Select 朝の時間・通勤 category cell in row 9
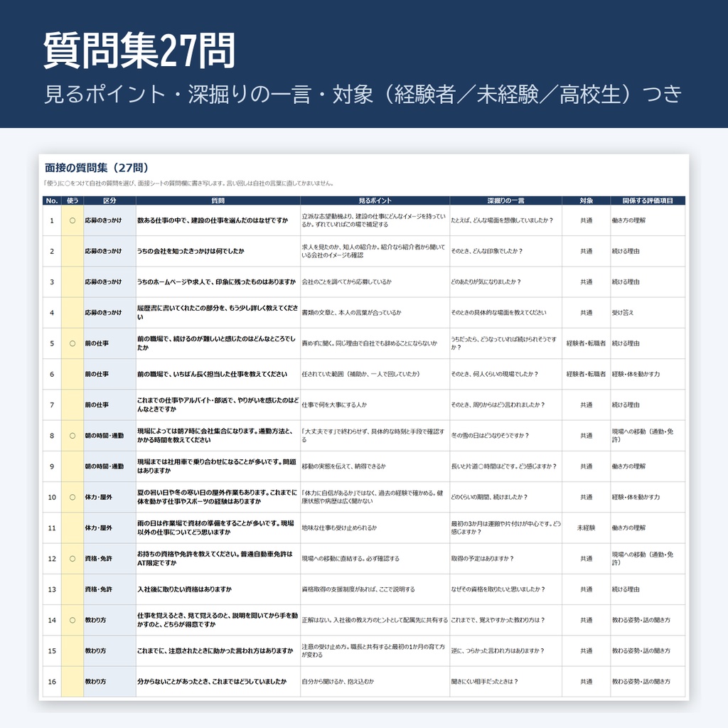 (x=109, y=466)
